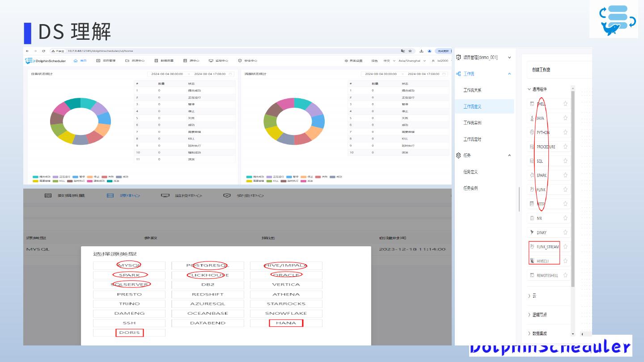Screen dimensions: 644x362
Task: Click the PYTHON task component icon
Action: [x=532, y=132]
